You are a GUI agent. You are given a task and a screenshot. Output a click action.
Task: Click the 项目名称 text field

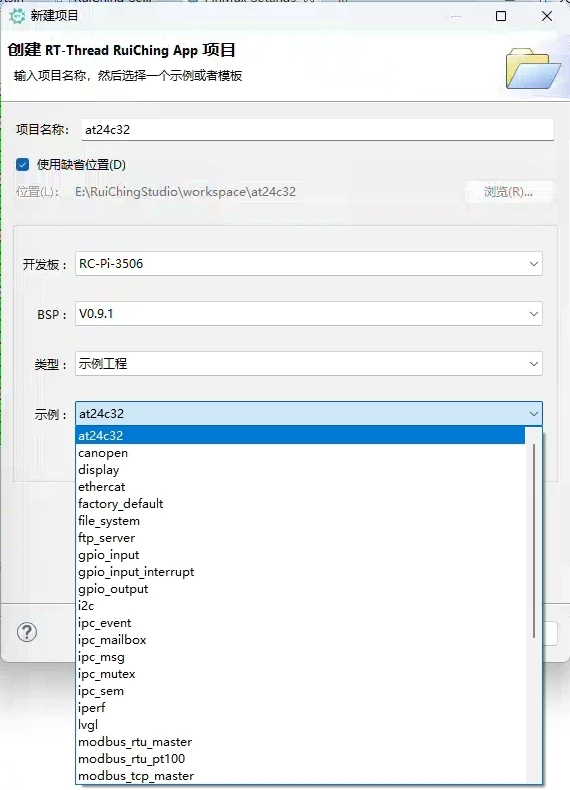point(318,130)
